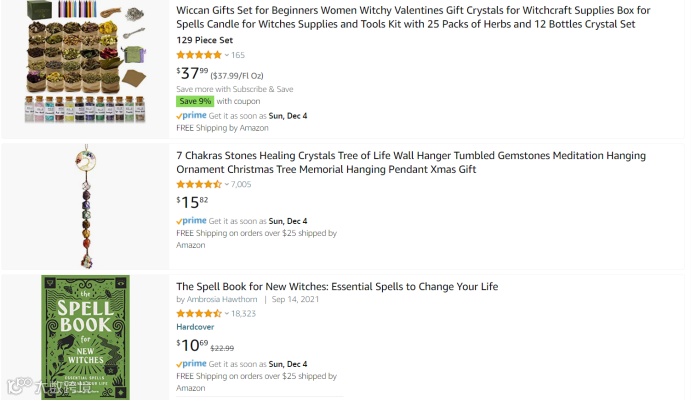Open author Ambrosia Hawthorn's page
Viewport: 692px width, 401px height.
pos(222,299)
